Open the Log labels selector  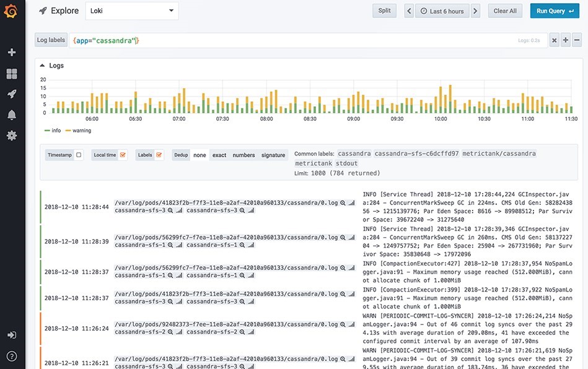click(51, 40)
